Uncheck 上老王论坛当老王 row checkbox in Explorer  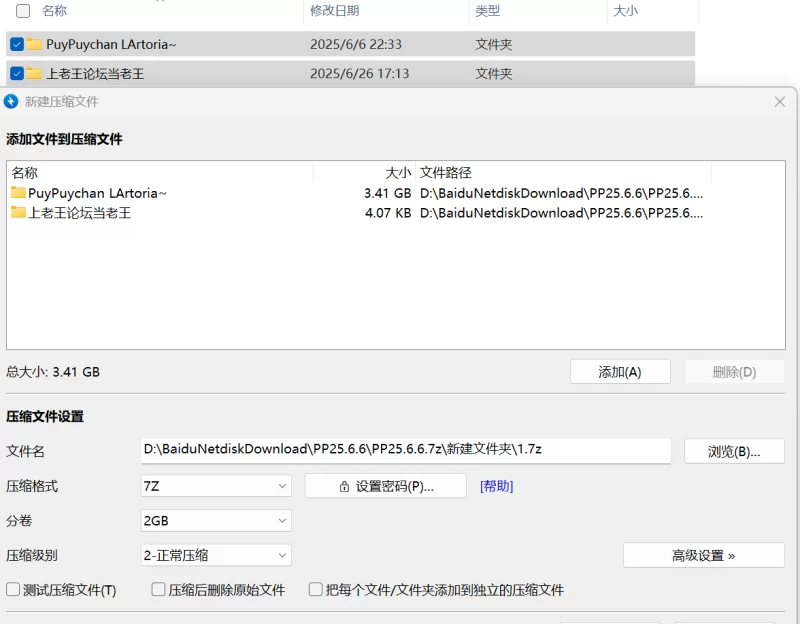17,73
